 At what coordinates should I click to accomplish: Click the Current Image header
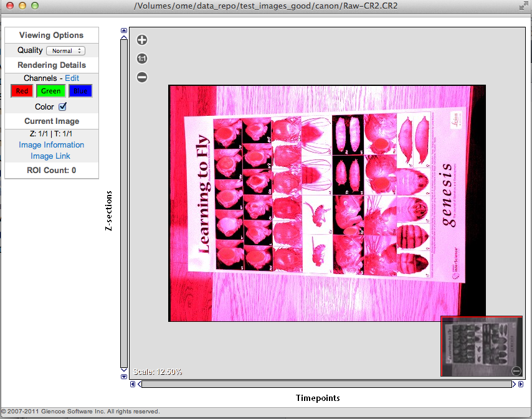pyautogui.click(x=52, y=121)
